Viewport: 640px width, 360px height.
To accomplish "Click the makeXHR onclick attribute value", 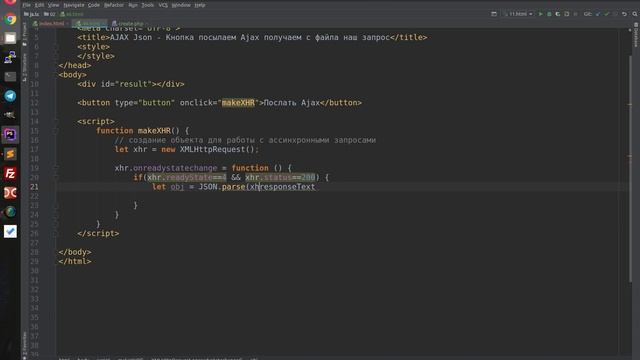I will pyautogui.click(x=238, y=103).
